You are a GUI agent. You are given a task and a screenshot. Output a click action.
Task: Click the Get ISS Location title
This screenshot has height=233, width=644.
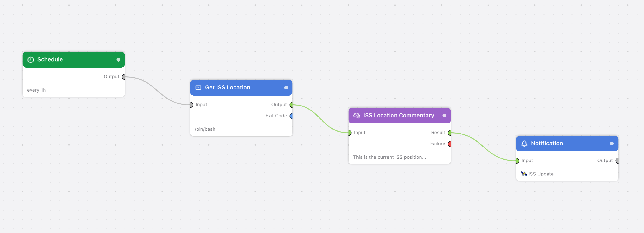(227, 88)
